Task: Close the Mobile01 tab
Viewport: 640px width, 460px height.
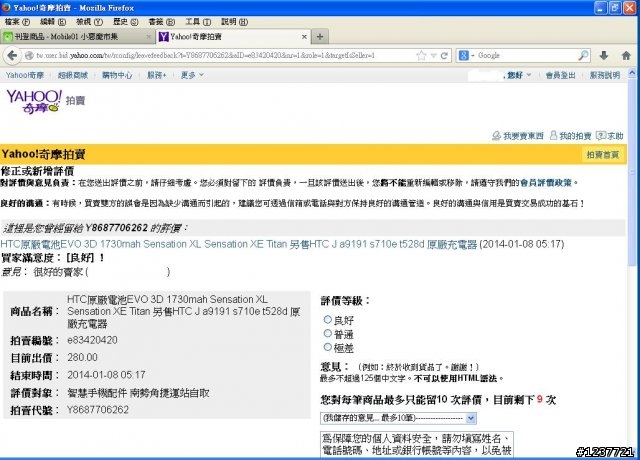Action: pyautogui.click(x=149, y=37)
